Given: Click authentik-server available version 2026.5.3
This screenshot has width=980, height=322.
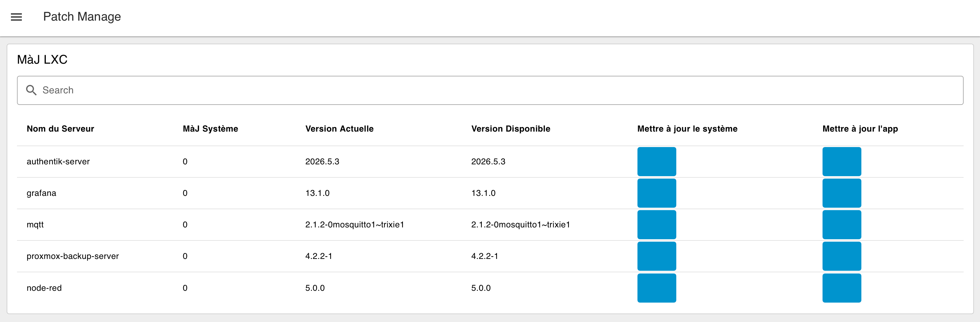Looking at the screenshot, I should pyautogui.click(x=488, y=162).
